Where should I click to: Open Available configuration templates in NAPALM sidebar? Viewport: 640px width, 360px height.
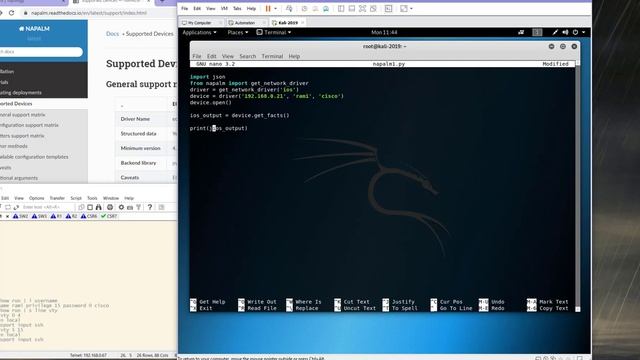pyautogui.click(x=34, y=157)
